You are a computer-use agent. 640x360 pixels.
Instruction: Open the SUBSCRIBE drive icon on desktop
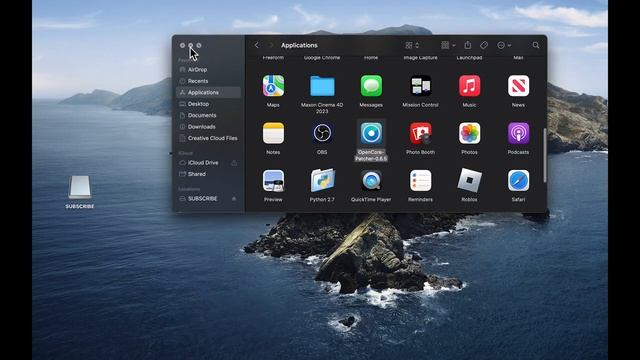coord(80,187)
